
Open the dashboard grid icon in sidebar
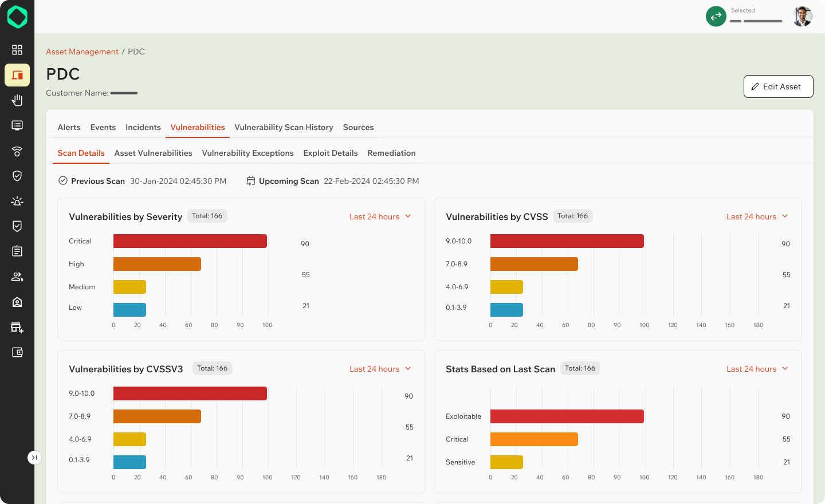pyautogui.click(x=17, y=50)
